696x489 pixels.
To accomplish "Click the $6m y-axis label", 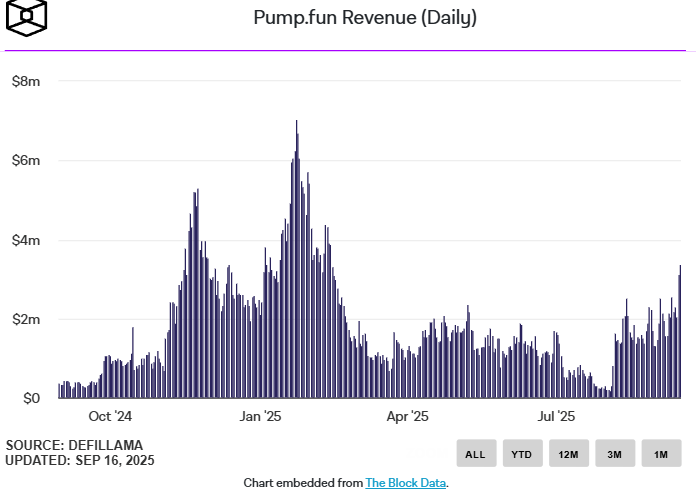I will pyautogui.click(x=26, y=160).
